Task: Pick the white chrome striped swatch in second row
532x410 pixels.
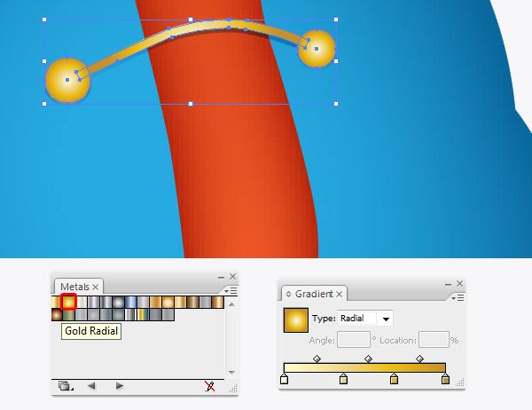Action: tap(130, 314)
